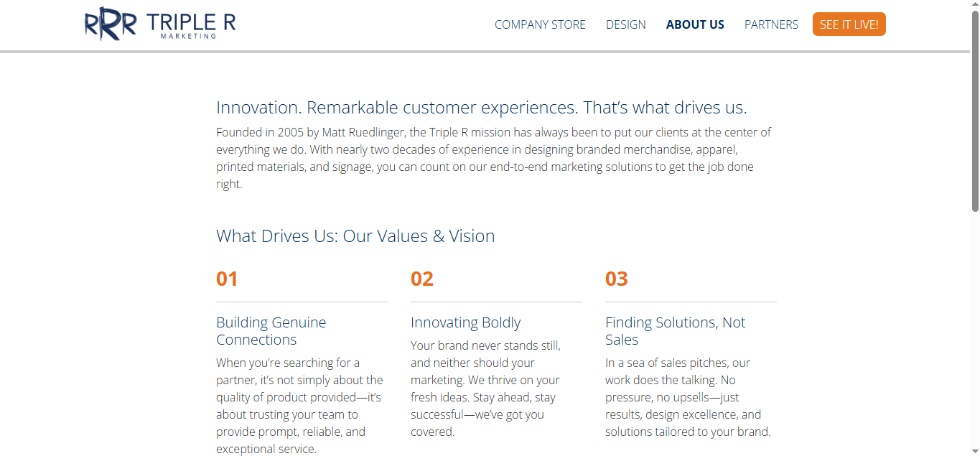Viewport: 980px width, 456px height.
Task: Go to the Design page
Action: click(x=626, y=24)
